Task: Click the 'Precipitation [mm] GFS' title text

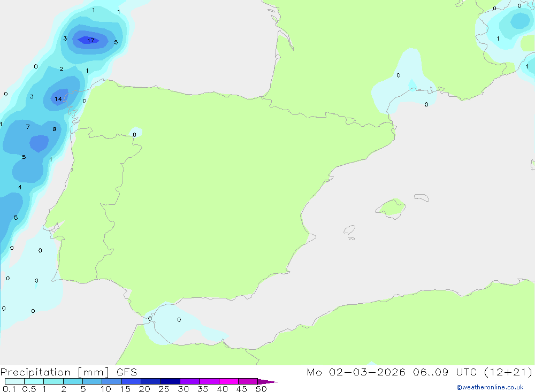Action: [x=68, y=372]
